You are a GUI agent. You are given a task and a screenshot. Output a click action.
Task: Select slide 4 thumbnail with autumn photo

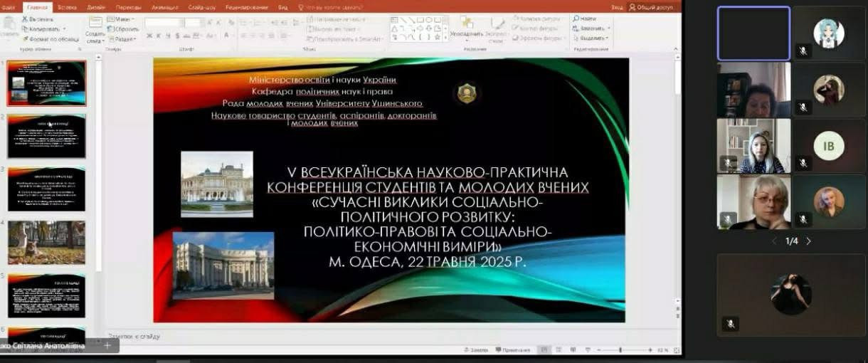[46, 242]
